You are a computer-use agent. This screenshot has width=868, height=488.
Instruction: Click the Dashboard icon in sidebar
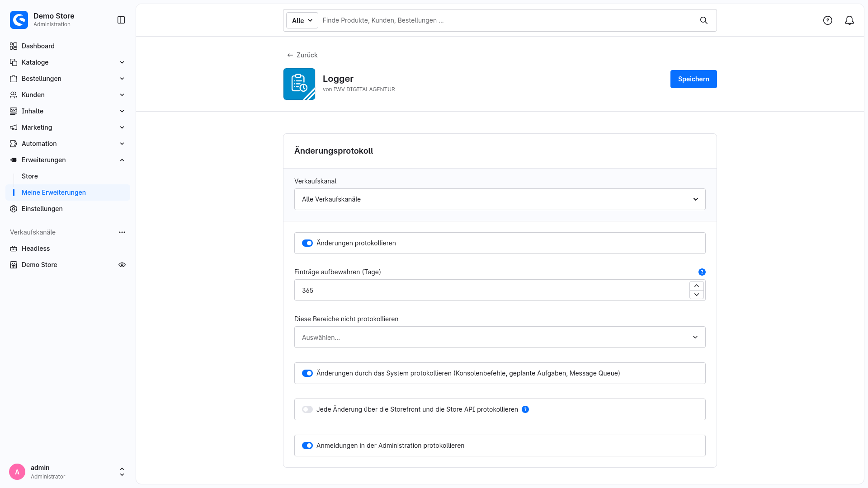(x=14, y=46)
